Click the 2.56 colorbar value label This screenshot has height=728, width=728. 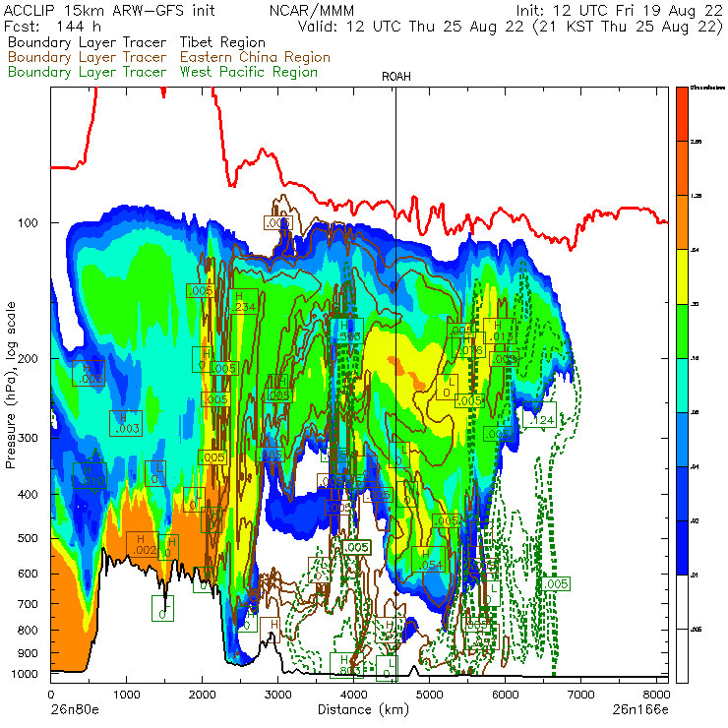click(696, 141)
